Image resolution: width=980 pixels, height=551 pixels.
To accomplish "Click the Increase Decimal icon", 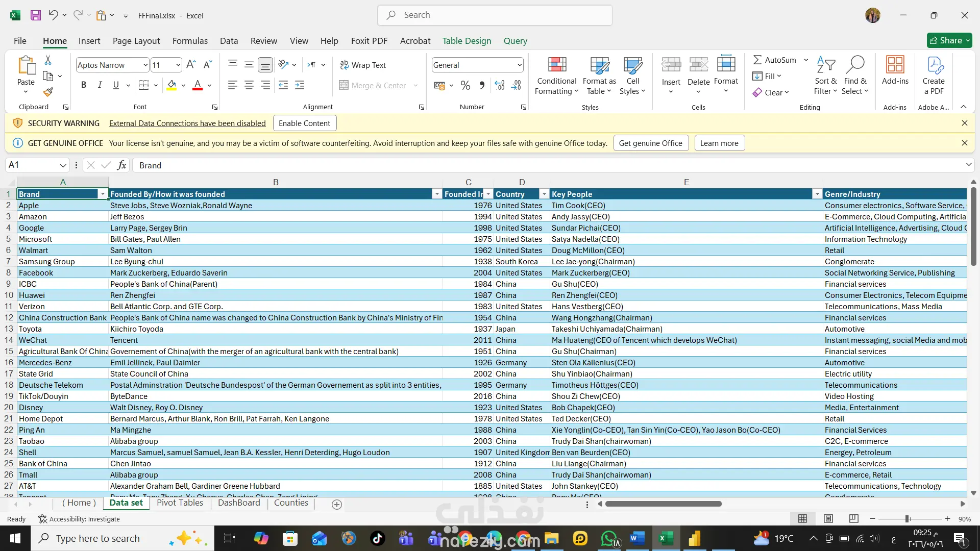I will (x=500, y=85).
